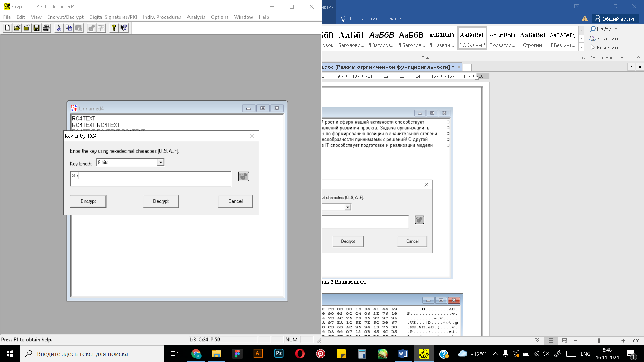
Task: Expand the Find dropdown arrow in Word
Action: pos(616,29)
